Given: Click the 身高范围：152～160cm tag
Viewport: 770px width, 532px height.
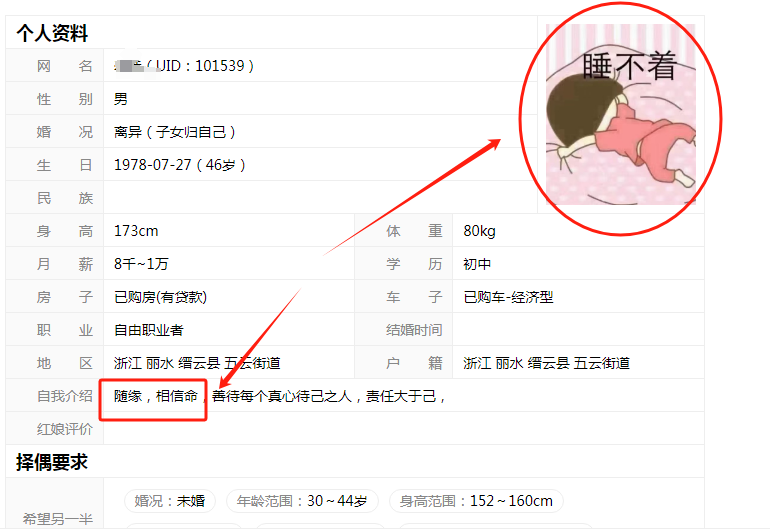Looking at the screenshot, I should pyautogui.click(x=476, y=501).
